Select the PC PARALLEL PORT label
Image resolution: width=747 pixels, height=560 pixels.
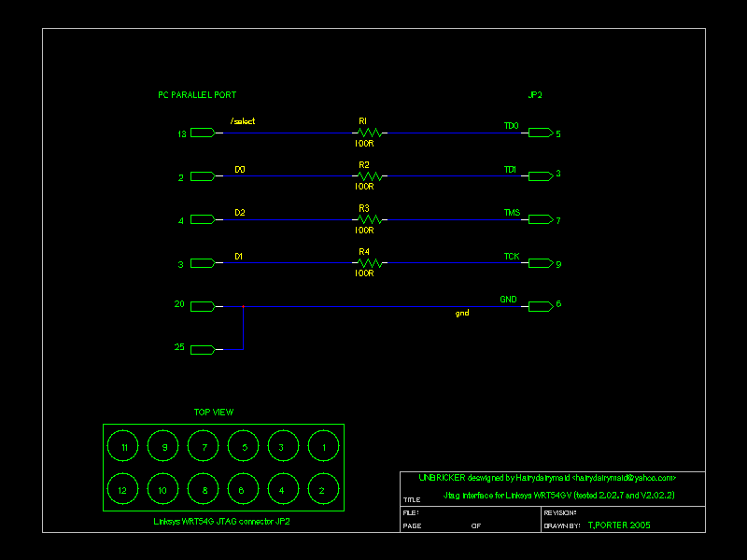197,95
